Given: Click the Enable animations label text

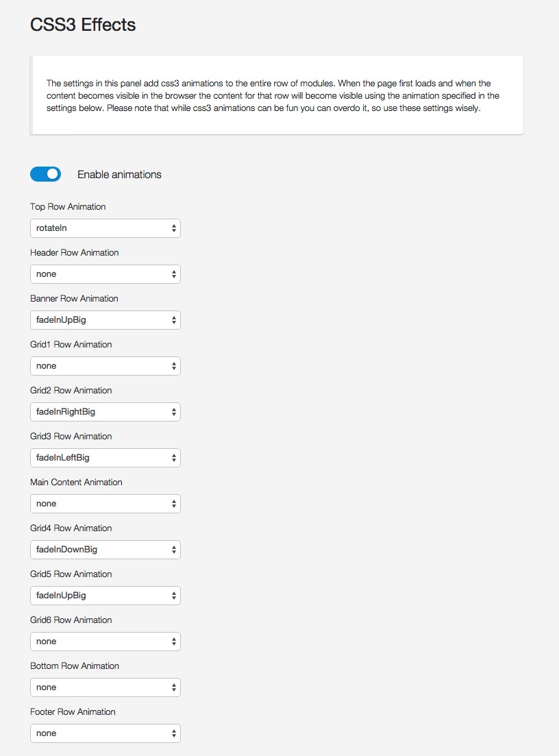Looking at the screenshot, I should click(119, 175).
